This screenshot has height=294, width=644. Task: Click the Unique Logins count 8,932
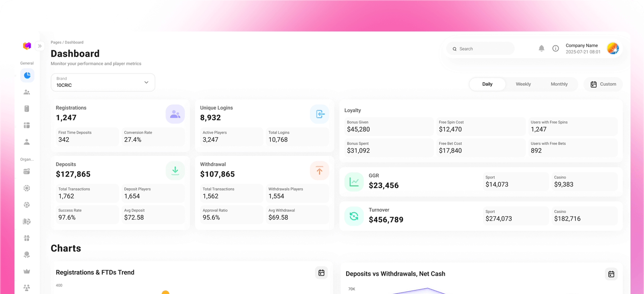coord(211,118)
